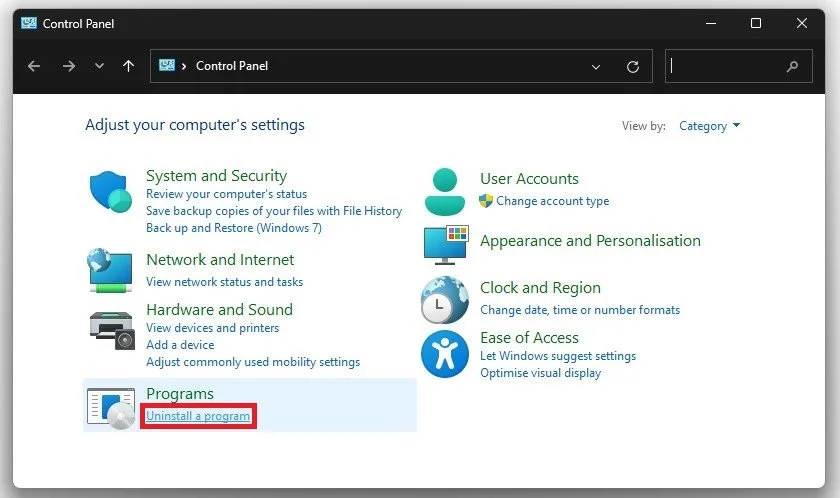Viewport: 840px width, 498px height.
Task: Minimize the Control Panel window
Action: click(711, 23)
